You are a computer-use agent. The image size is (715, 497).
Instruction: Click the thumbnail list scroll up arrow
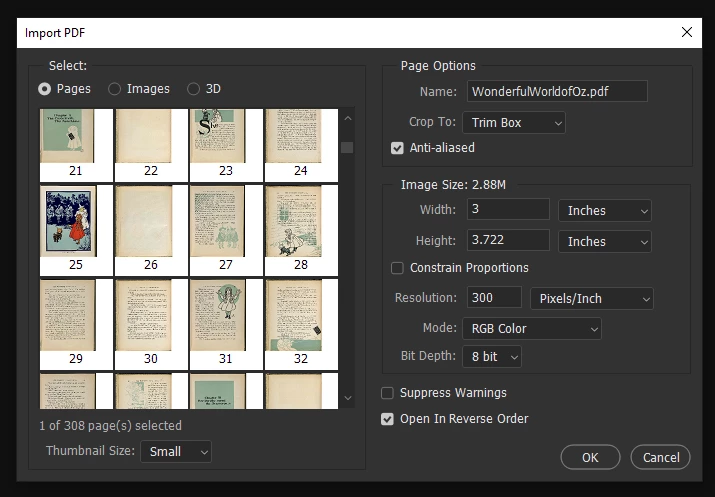click(x=347, y=119)
